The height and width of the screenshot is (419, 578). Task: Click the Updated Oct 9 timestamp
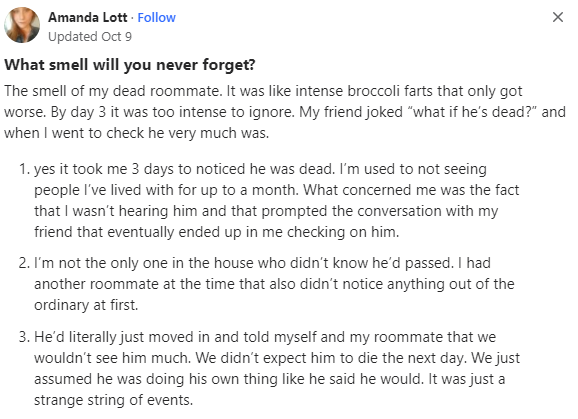[90, 36]
